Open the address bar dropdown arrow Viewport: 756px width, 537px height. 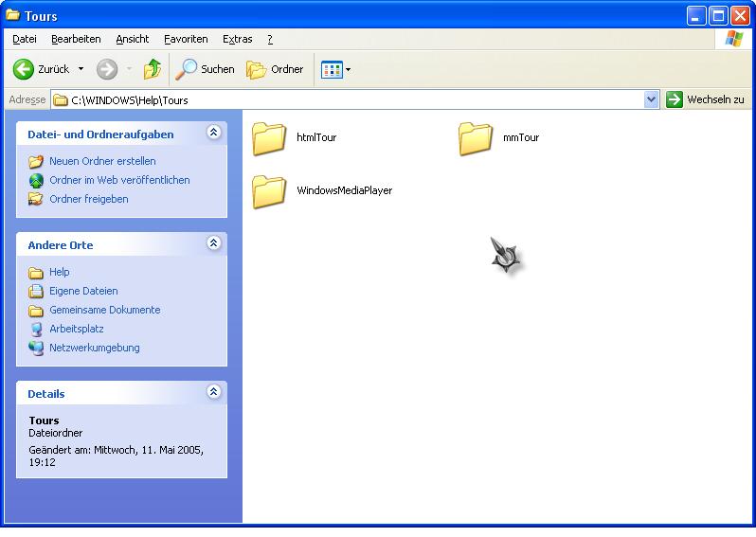[x=651, y=99]
